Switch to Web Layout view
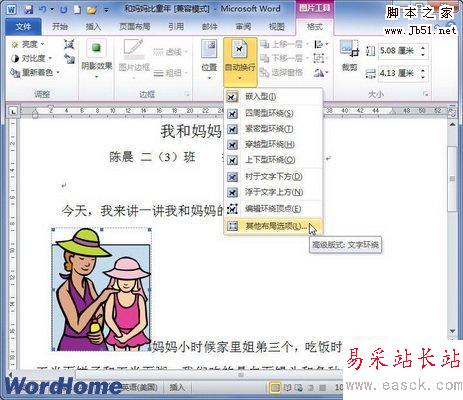 [x=299, y=388]
